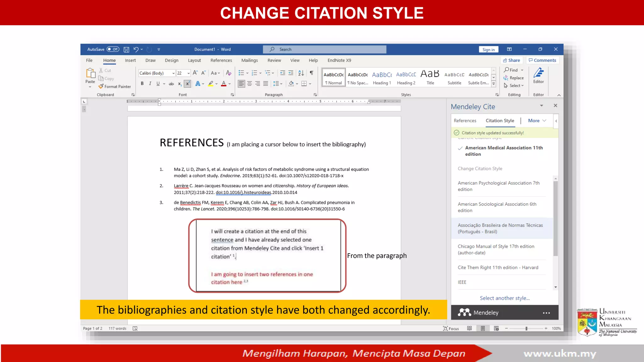Click the Text Effects icon
Image resolution: width=644 pixels, height=362 pixels.
click(197, 84)
